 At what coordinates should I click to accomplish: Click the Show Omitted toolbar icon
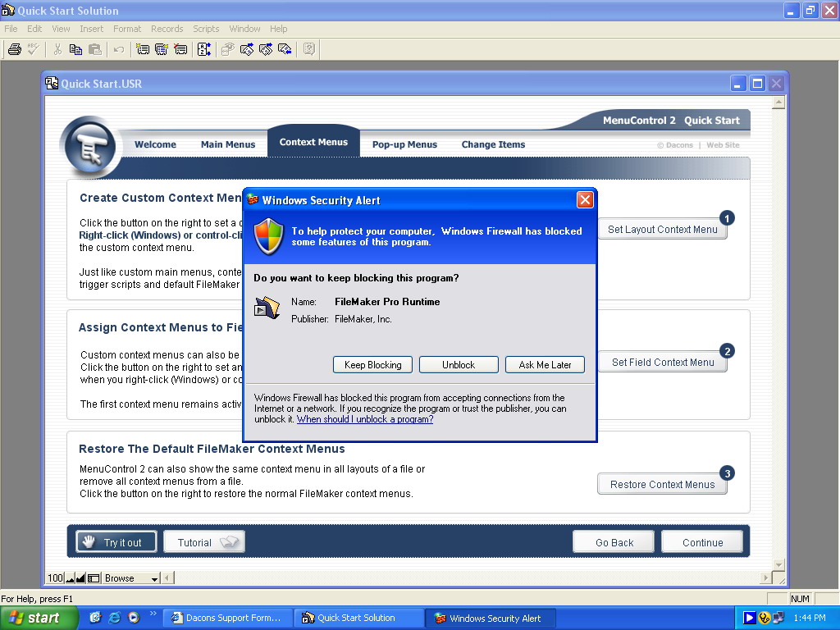pos(285,49)
